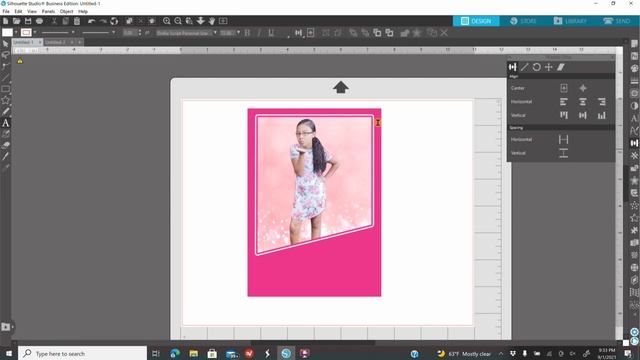Activate the Pan hand tool
Image resolution: width=640 pixels, height=360 pixels.
(x=212, y=21)
